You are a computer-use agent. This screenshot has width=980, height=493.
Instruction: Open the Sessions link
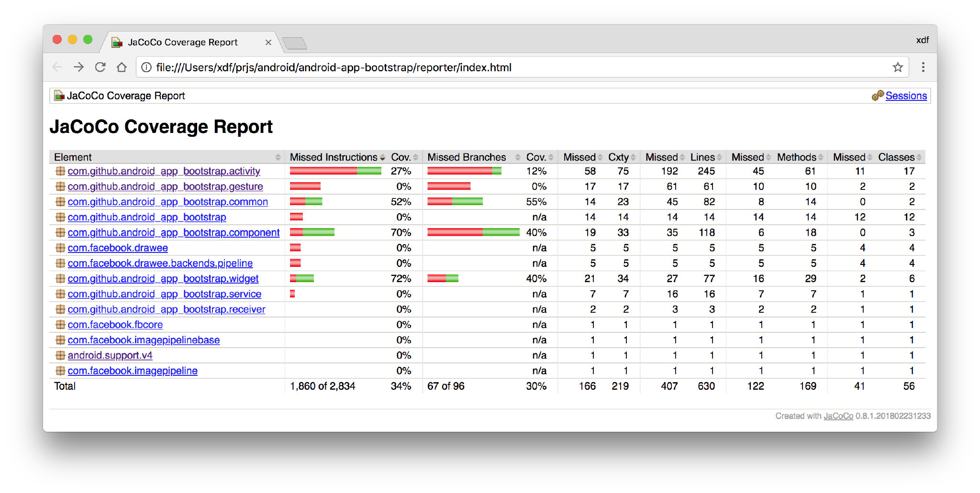click(x=906, y=96)
